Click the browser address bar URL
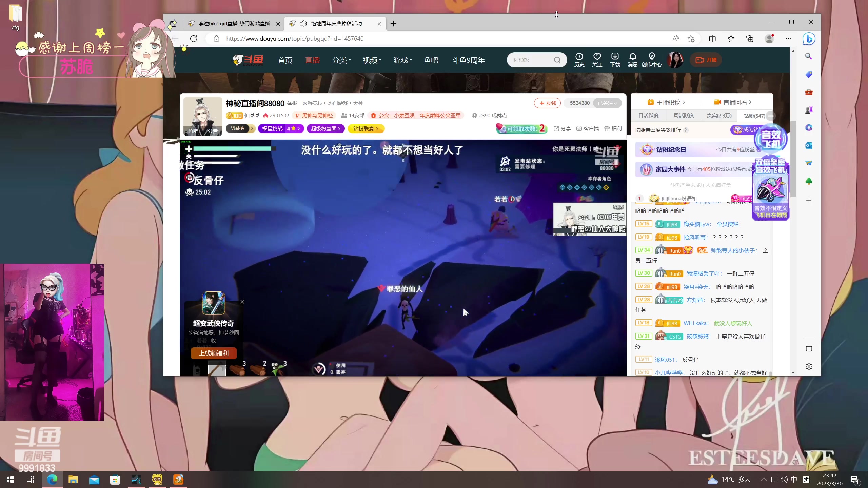 pyautogui.click(x=295, y=39)
